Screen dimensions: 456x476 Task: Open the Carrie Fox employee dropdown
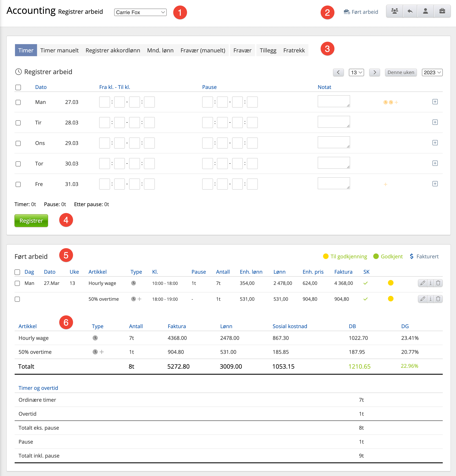(x=140, y=12)
